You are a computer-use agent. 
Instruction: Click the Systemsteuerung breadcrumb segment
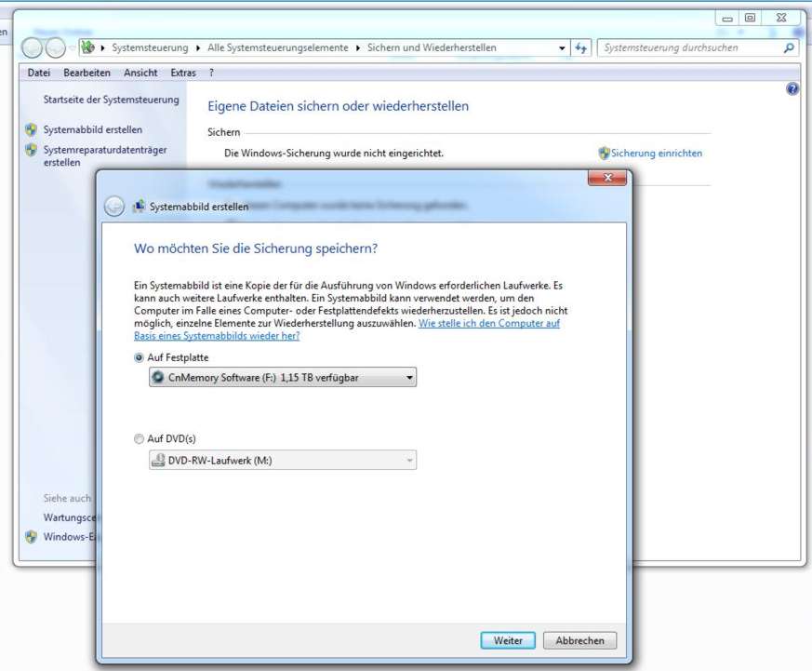[x=150, y=47]
